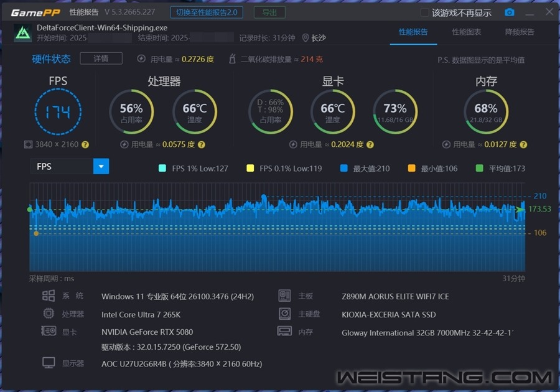Screen dimensions: 560x392
Task: Click the green average marker at chart start
Action: click(x=30, y=209)
